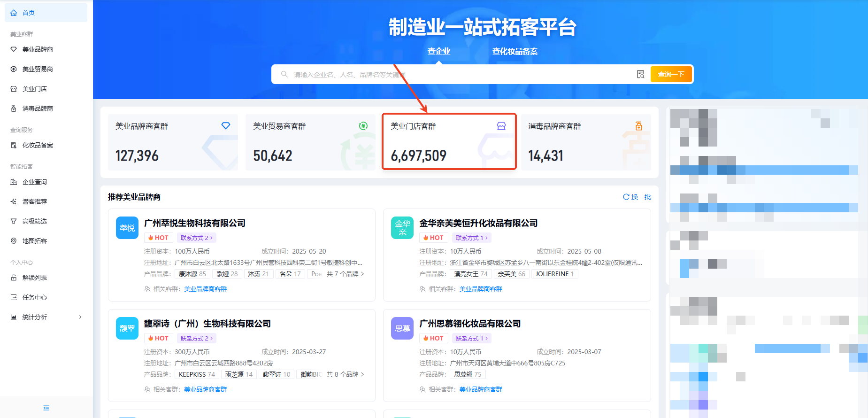Expand 共 7 个品牌 brand list

pos(345,274)
